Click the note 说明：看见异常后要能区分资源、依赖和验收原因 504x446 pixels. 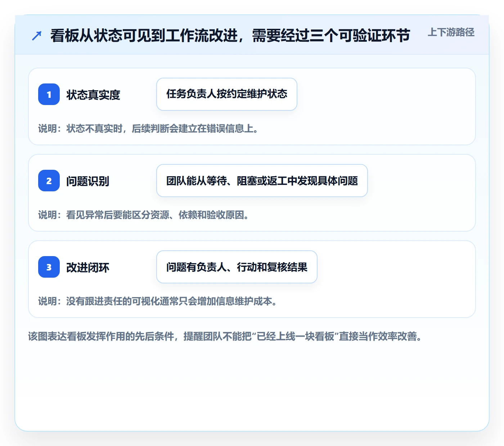pos(144,215)
